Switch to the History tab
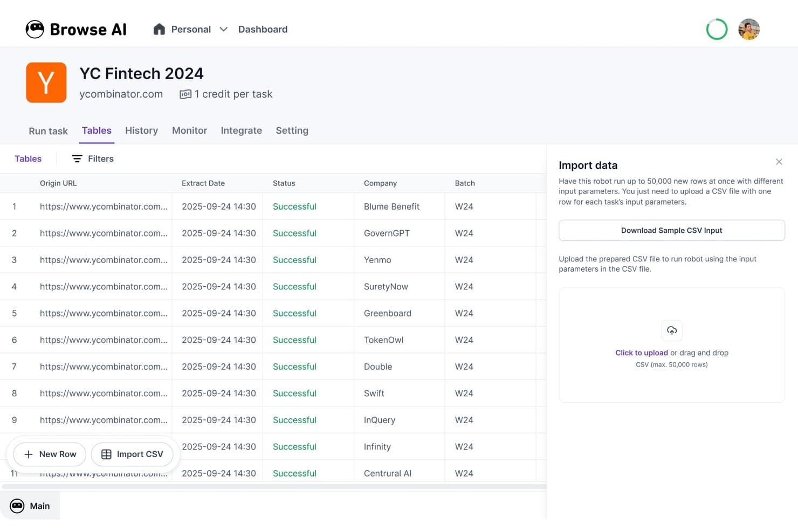 pos(141,130)
